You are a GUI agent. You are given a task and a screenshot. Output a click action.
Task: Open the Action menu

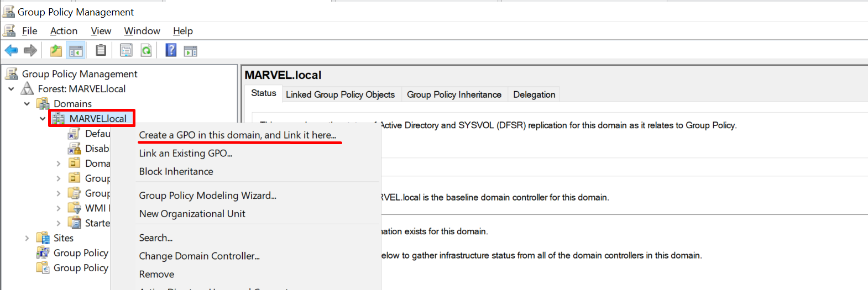coord(64,31)
